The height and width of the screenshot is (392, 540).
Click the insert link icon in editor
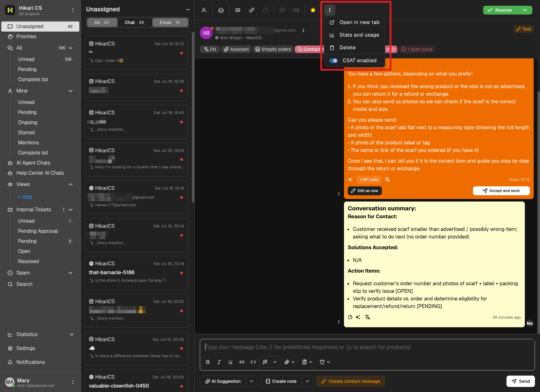(242, 362)
